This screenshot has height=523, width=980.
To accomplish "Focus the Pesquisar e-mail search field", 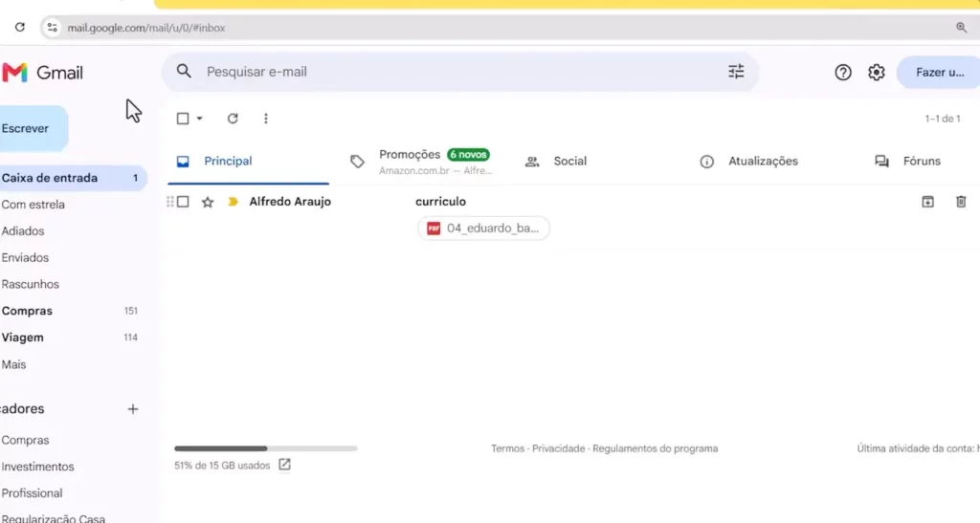I will [x=462, y=72].
